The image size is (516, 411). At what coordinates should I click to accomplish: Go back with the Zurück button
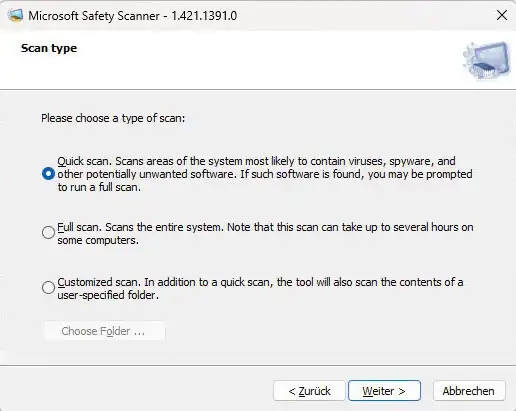[x=309, y=391]
